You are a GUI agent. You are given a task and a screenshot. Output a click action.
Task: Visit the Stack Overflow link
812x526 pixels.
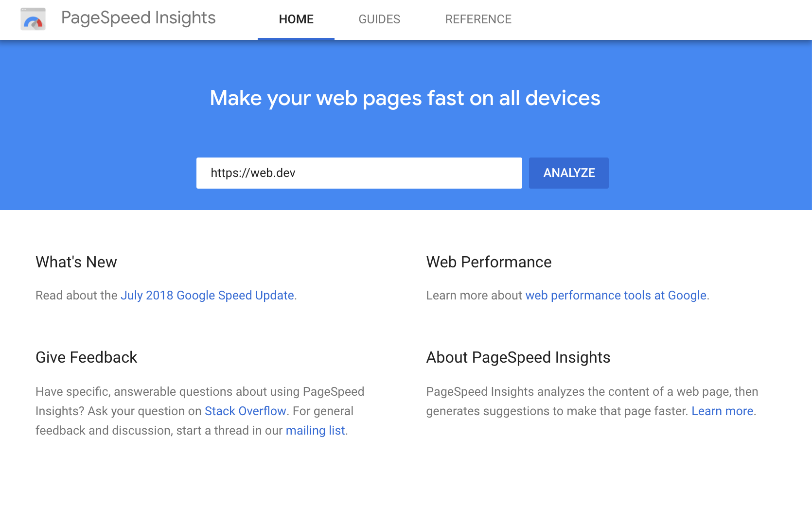click(x=245, y=411)
